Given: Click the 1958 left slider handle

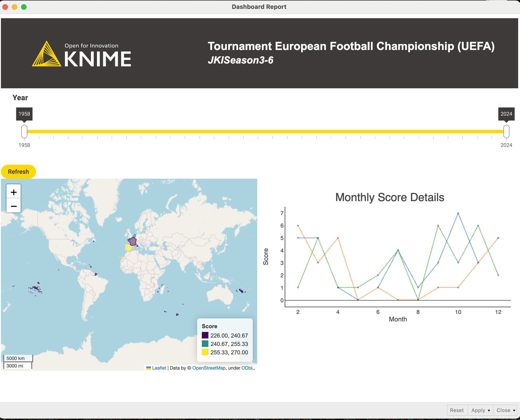Looking at the screenshot, I should [x=24, y=131].
